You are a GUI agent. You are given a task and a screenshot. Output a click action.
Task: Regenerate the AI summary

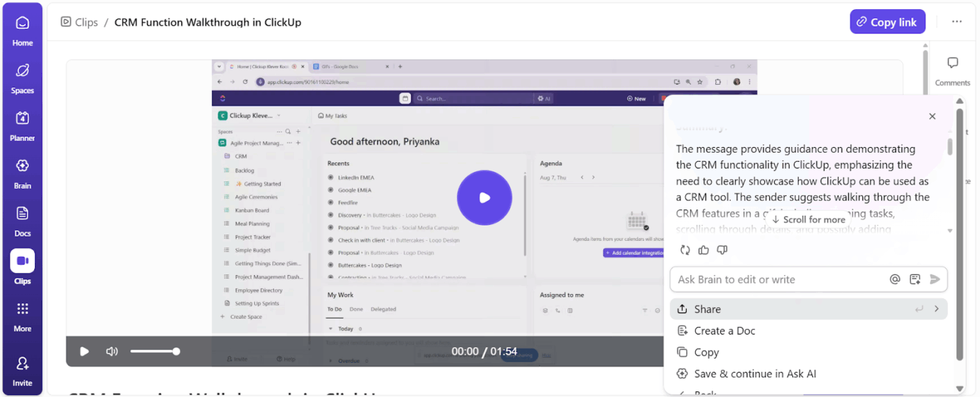[685, 250]
